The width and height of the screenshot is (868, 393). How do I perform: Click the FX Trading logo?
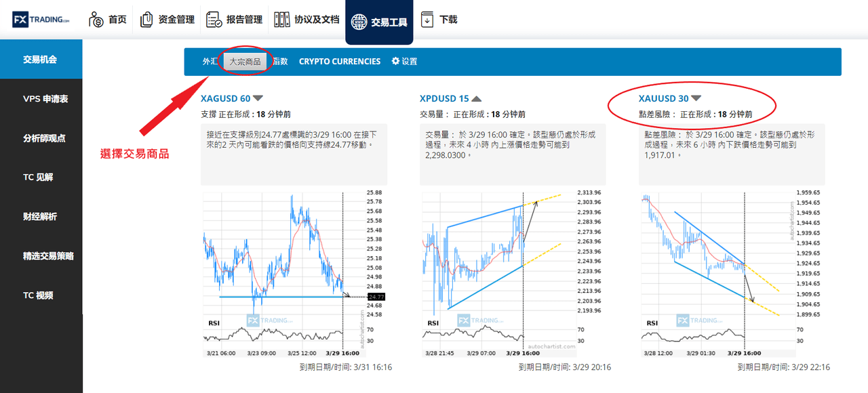[41, 20]
